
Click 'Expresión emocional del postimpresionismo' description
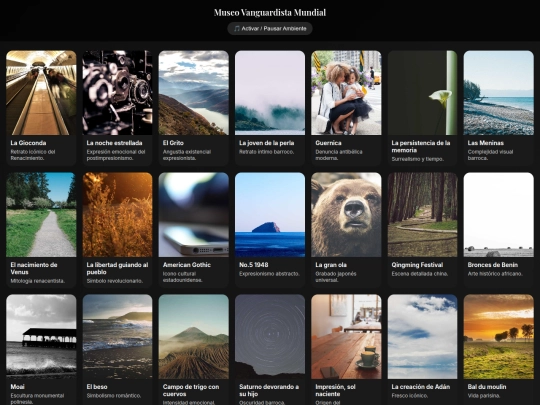(116, 155)
